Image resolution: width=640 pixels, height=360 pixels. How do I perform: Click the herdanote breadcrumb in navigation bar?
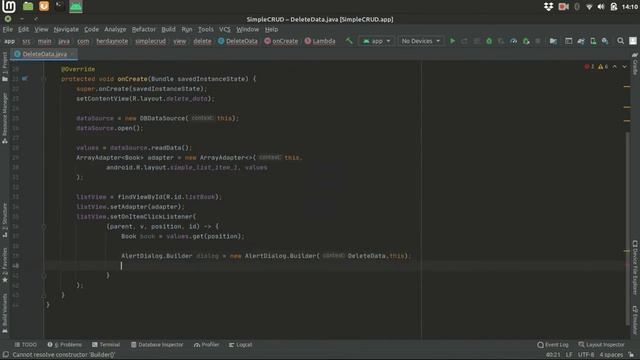pyautogui.click(x=112, y=41)
